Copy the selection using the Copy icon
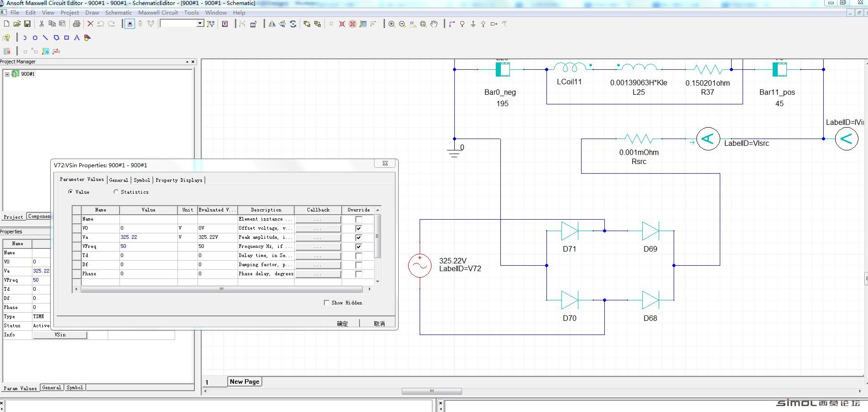 coord(52,24)
